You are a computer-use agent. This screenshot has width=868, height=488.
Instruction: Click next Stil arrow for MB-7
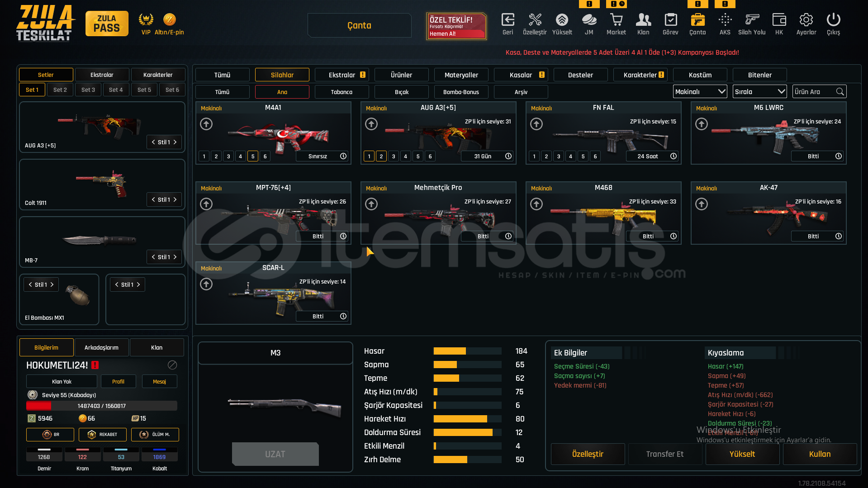pyautogui.click(x=175, y=257)
